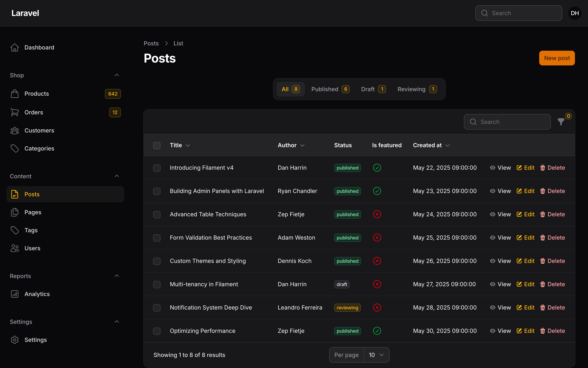The width and height of the screenshot is (588, 368).
Task: Toggle the select-all checkbox in table header
Action: coord(157,145)
